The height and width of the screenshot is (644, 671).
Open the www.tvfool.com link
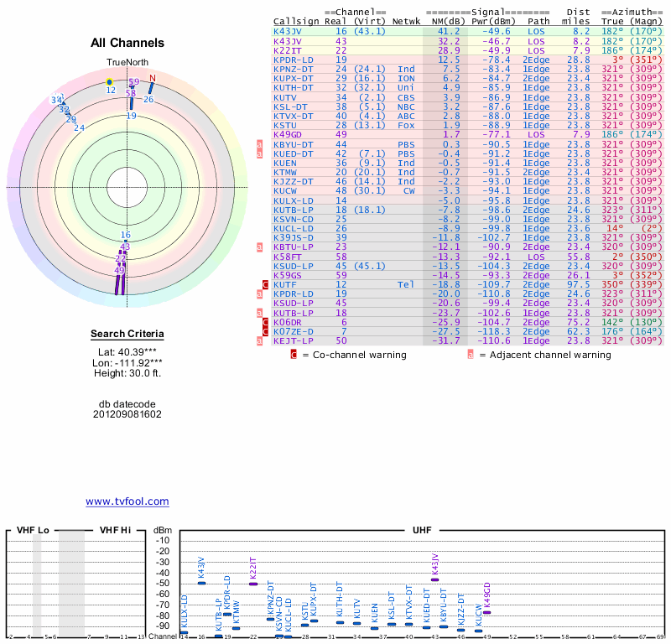coord(127,501)
